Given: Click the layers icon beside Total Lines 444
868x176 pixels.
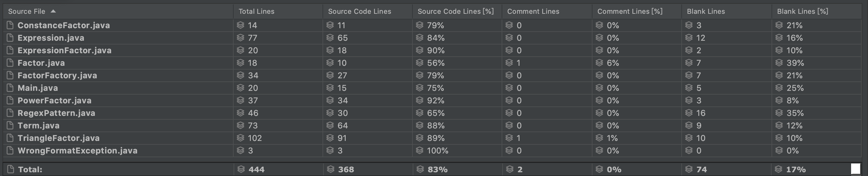Looking at the screenshot, I should (241, 169).
